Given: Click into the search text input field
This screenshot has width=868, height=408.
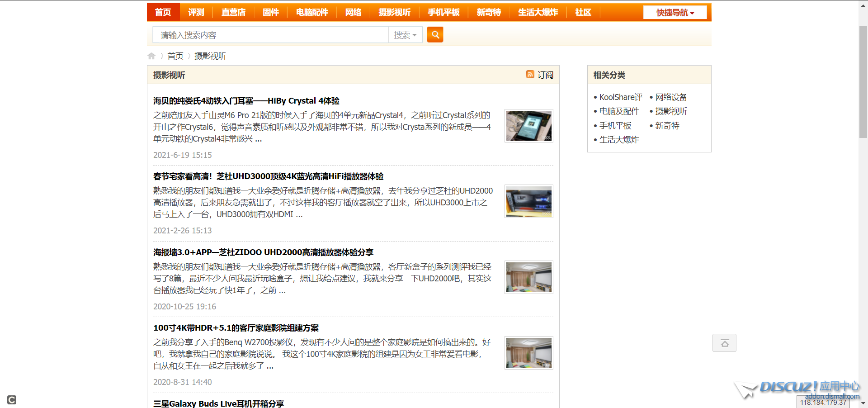Looking at the screenshot, I should (270, 35).
